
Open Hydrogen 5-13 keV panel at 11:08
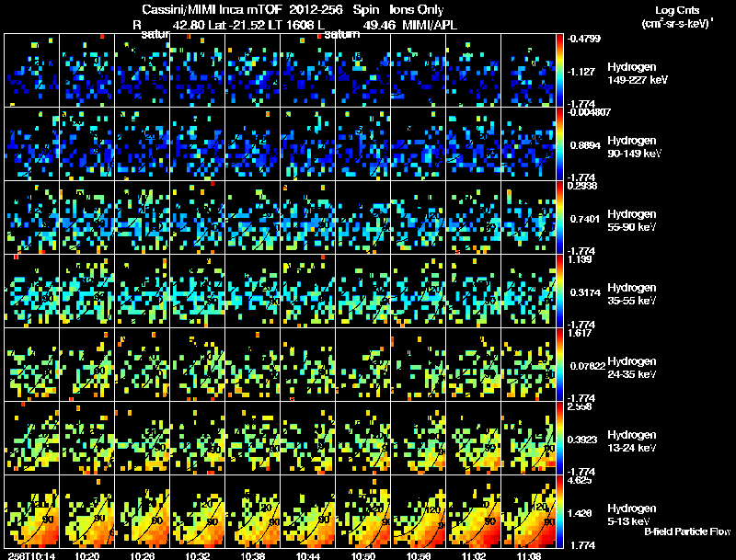click(528, 512)
